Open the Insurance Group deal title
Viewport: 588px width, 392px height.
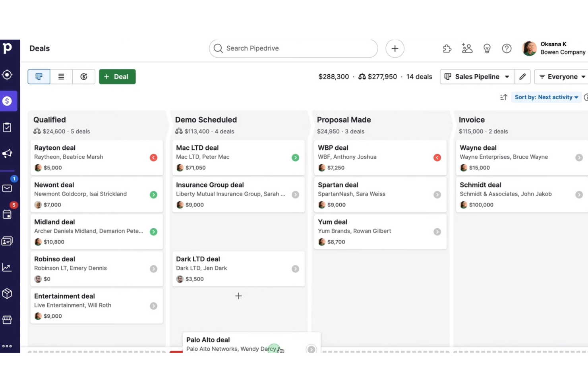point(210,185)
